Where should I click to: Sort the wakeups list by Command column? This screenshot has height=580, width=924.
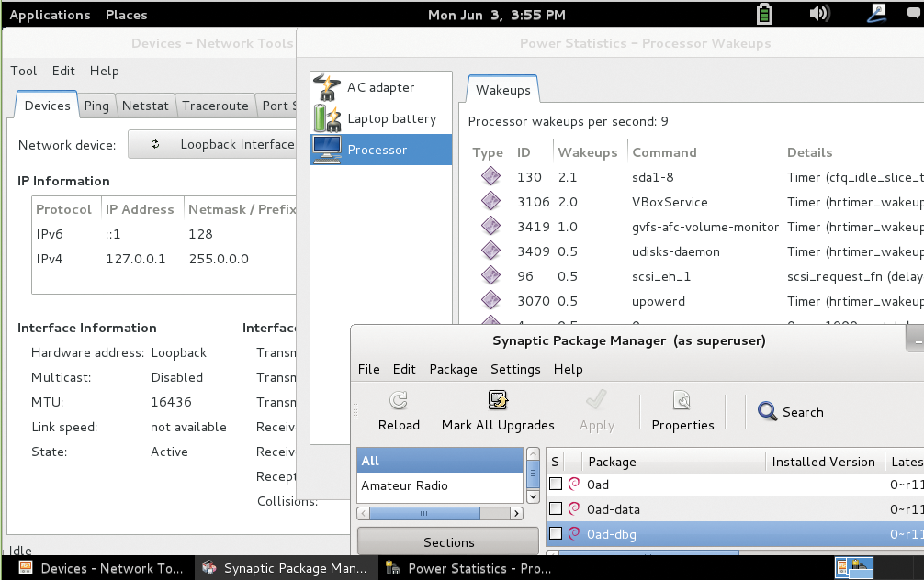pos(664,152)
